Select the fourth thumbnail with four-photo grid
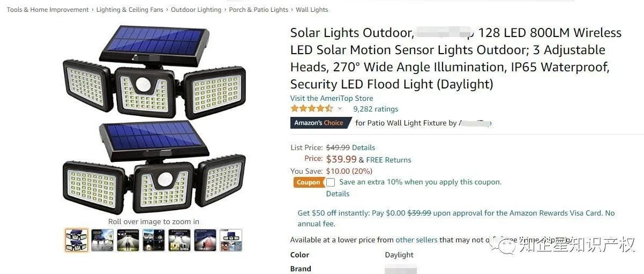 pyautogui.click(x=154, y=240)
